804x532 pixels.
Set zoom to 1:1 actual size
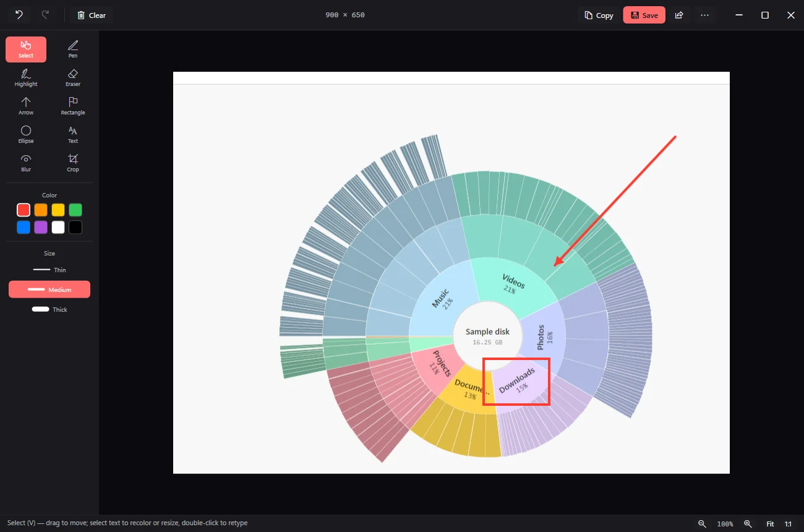788,523
